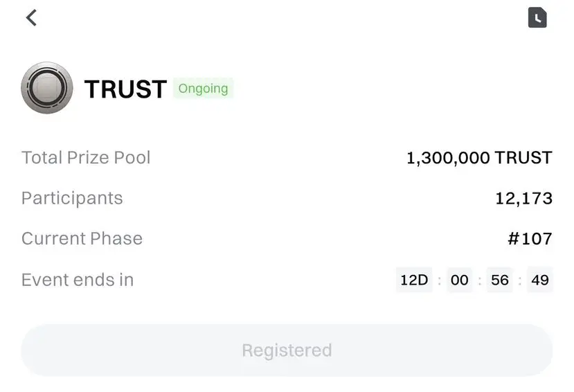Click the colon between 12D and 00
The image size is (574, 392).
pos(439,280)
